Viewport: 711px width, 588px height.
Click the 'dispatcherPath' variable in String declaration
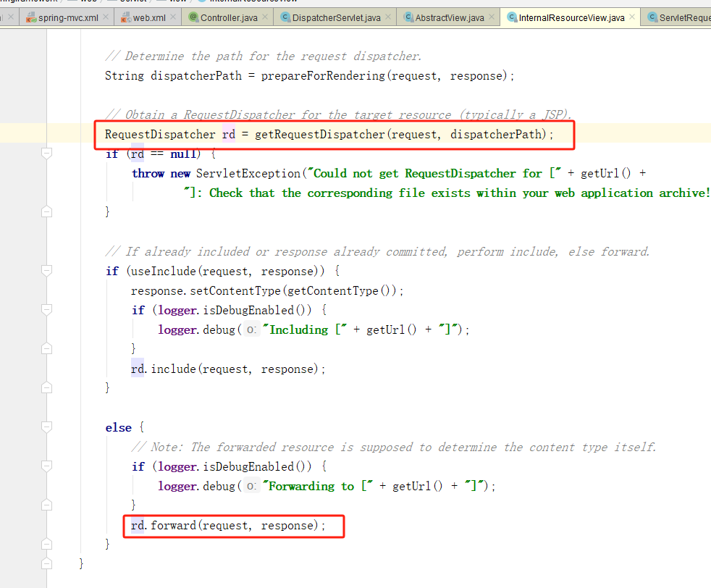click(x=196, y=76)
